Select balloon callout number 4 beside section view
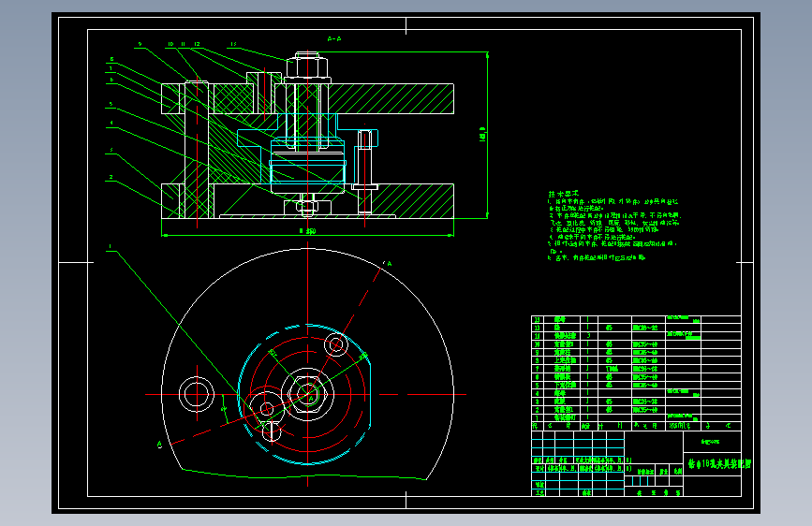The width and height of the screenshot is (812, 526). tap(111, 124)
